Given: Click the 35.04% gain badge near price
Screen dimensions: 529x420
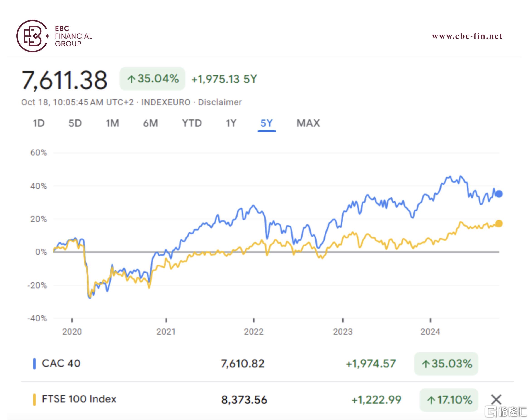Looking at the screenshot, I should pos(152,79).
